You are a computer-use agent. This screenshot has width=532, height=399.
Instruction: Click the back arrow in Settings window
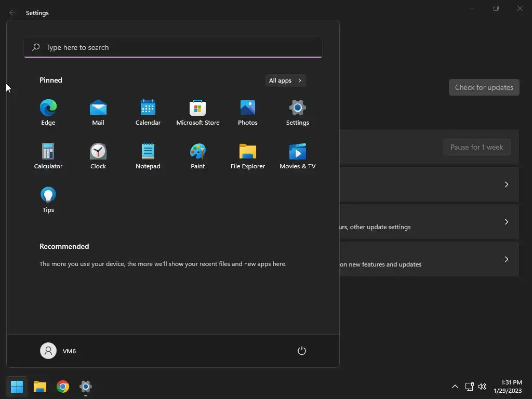click(x=12, y=12)
